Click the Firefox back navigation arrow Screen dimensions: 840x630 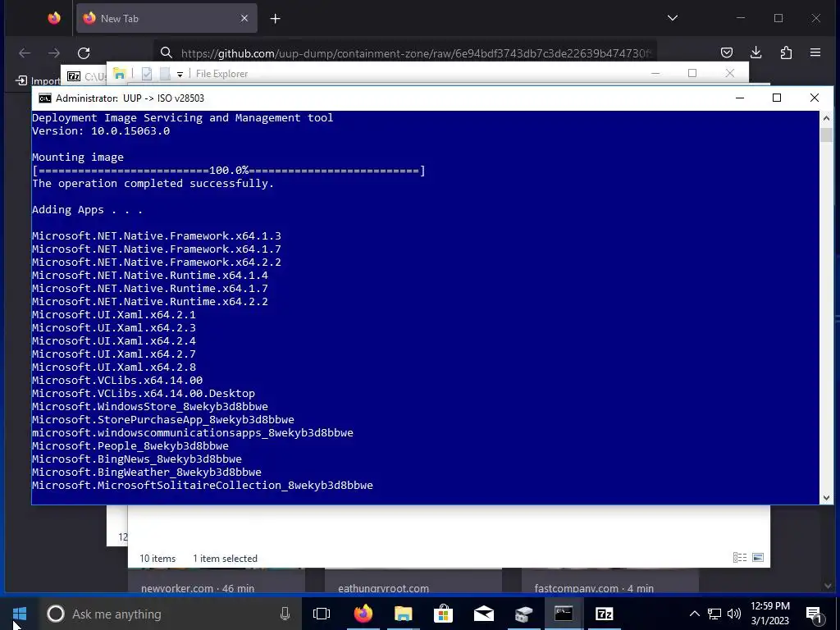pos(25,53)
